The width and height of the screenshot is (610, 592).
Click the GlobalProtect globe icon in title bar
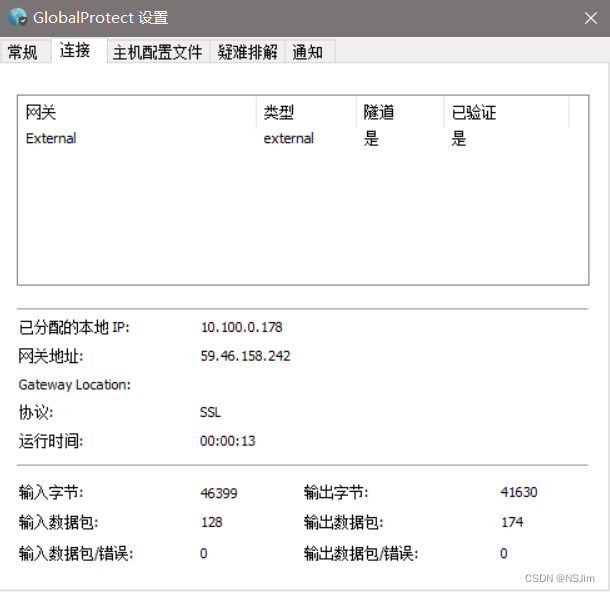tap(18, 17)
